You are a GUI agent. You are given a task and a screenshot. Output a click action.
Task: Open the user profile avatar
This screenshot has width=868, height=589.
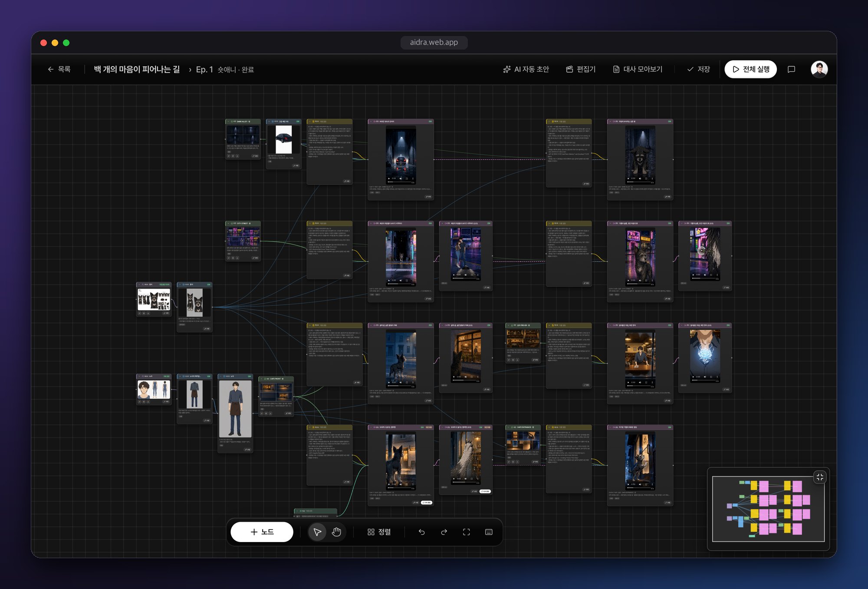(x=819, y=69)
